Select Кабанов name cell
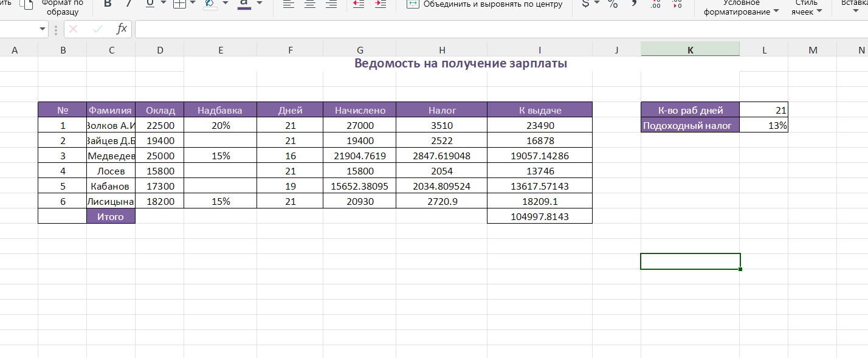The height and width of the screenshot is (358, 868). click(111, 186)
